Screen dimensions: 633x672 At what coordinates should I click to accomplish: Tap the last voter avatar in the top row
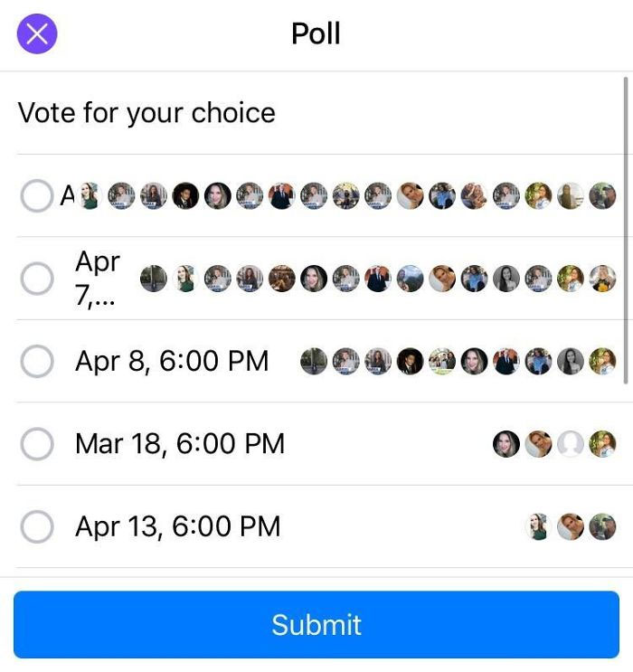click(x=602, y=195)
